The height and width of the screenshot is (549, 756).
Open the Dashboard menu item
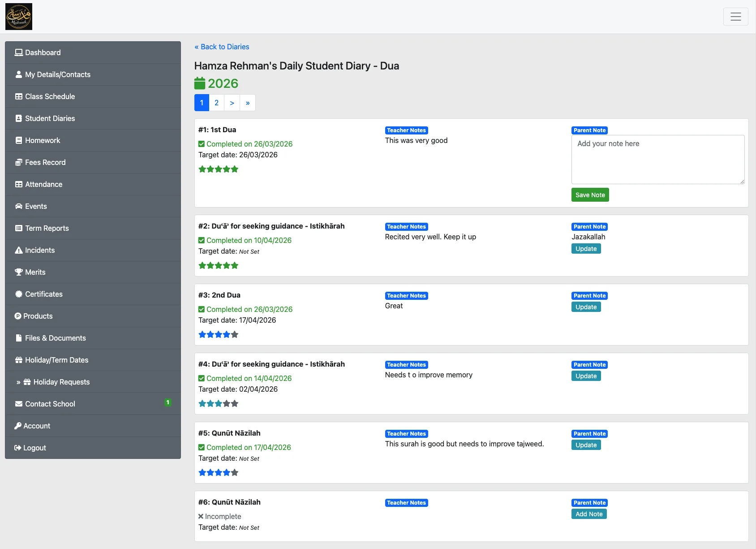93,52
